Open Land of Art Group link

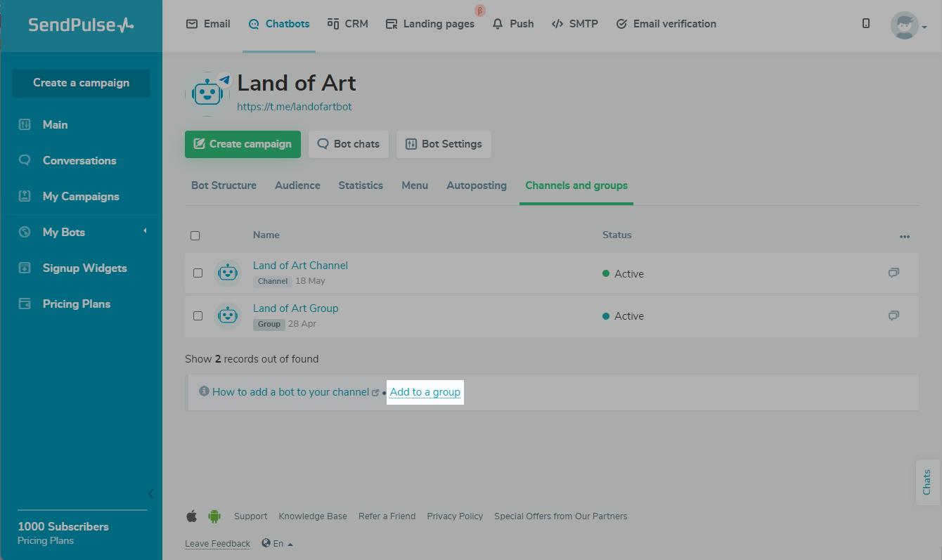pos(295,308)
